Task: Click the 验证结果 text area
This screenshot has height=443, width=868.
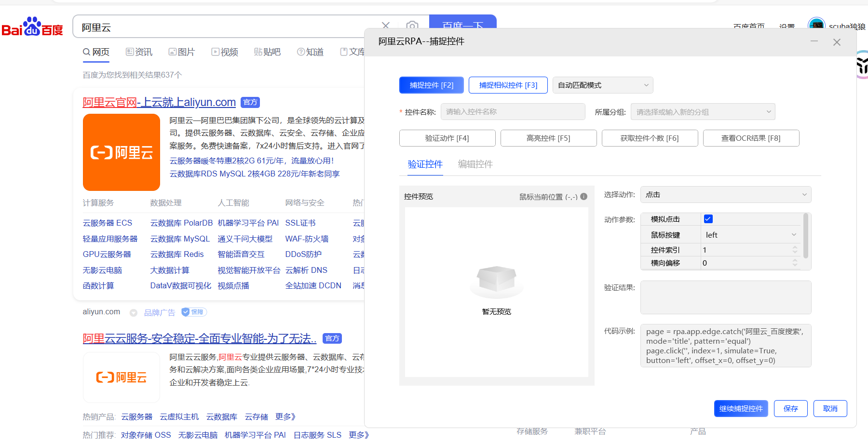Action: (x=726, y=297)
